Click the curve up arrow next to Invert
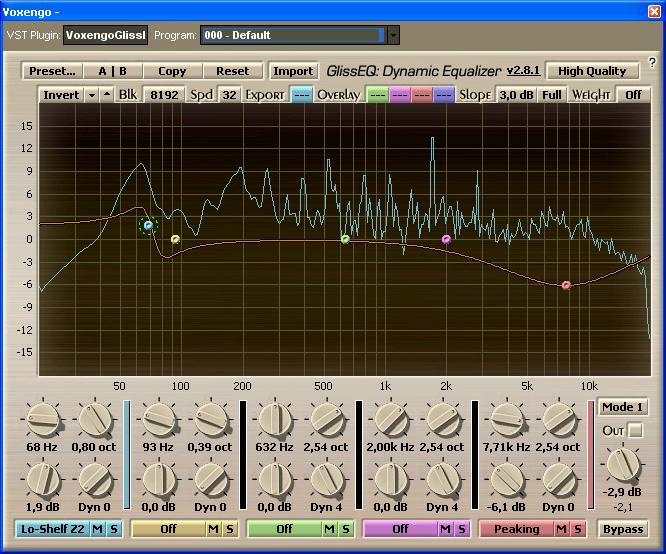The width and height of the screenshot is (666, 554). tap(107, 95)
